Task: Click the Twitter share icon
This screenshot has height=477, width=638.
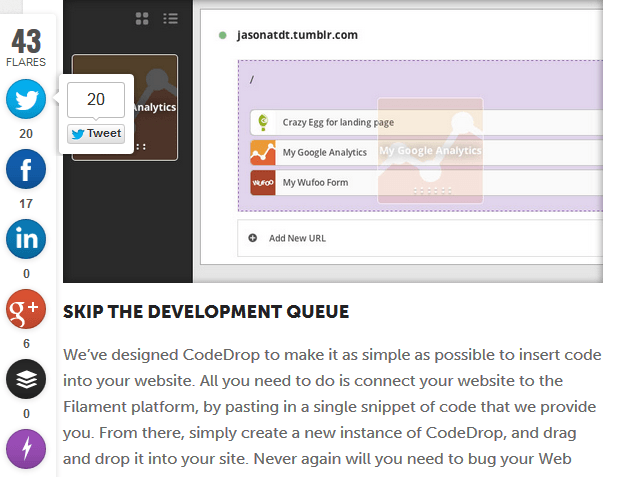Action: (x=26, y=99)
